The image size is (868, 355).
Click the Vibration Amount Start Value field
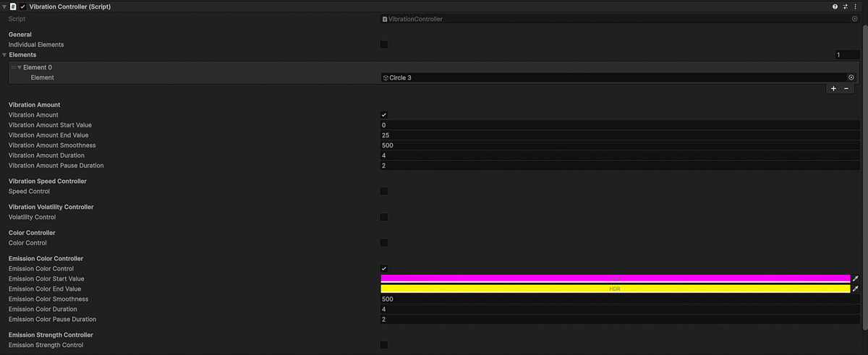(x=621, y=125)
